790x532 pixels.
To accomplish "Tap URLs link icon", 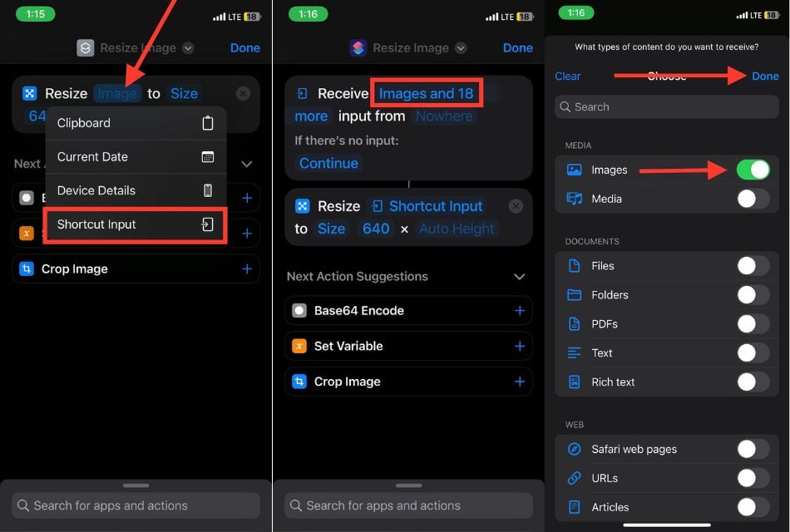I will pos(574,478).
